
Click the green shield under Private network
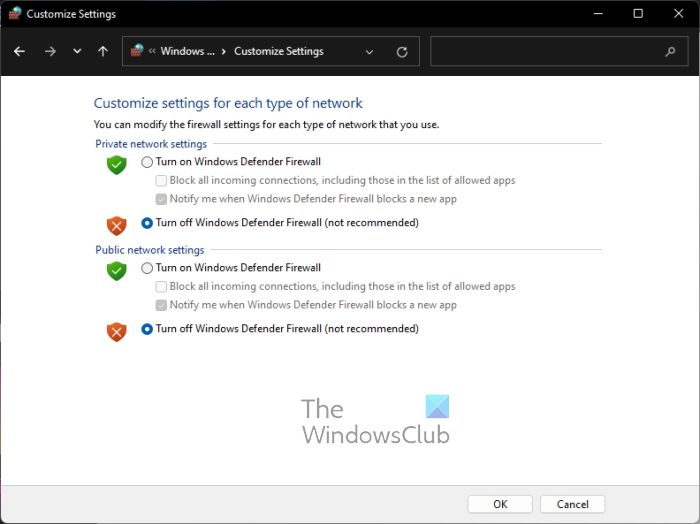click(117, 164)
